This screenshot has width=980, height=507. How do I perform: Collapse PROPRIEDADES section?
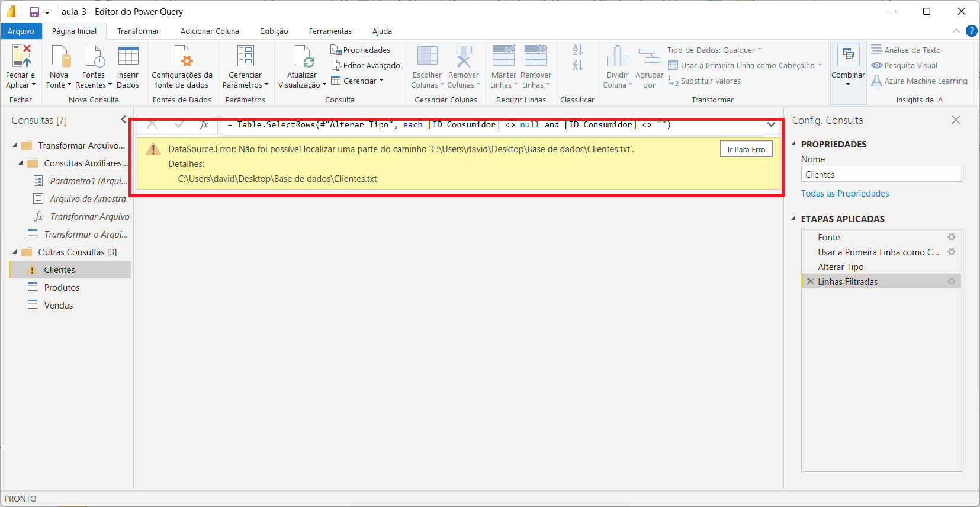click(x=793, y=143)
